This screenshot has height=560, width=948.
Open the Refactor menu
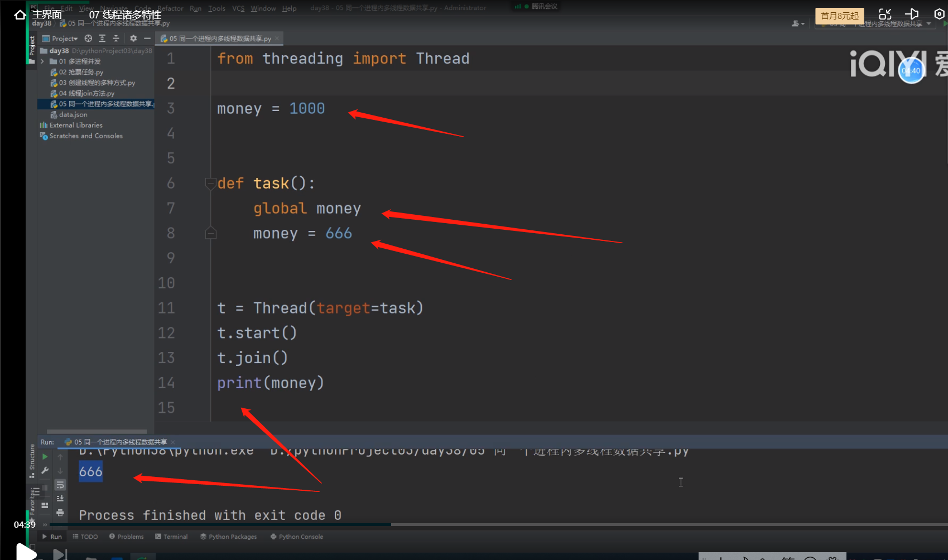pyautogui.click(x=170, y=8)
